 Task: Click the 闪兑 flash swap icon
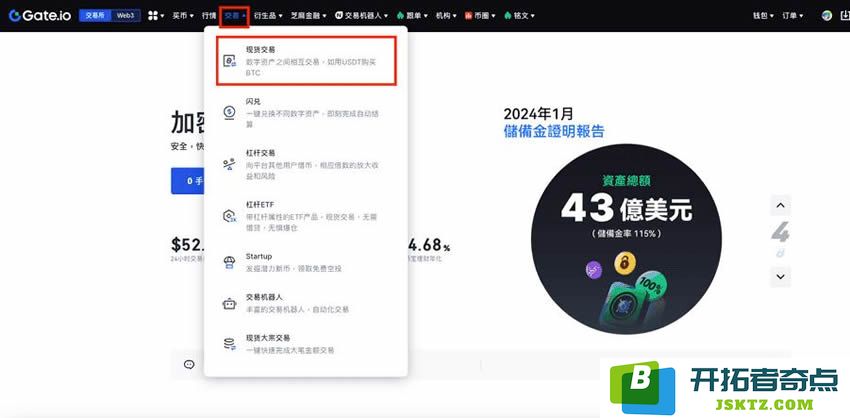coord(229,112)
